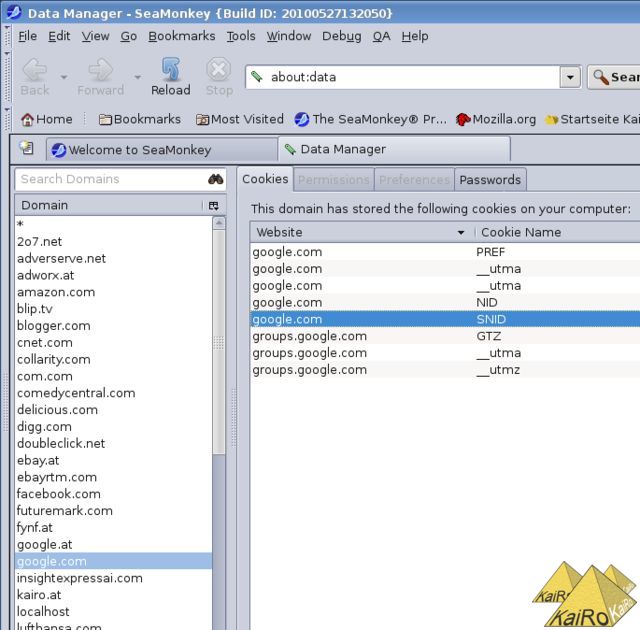This screenshot has height=630, width=640.
Task: Click the new tab icon in the tab bar
Action: click(x=27, y=148)
